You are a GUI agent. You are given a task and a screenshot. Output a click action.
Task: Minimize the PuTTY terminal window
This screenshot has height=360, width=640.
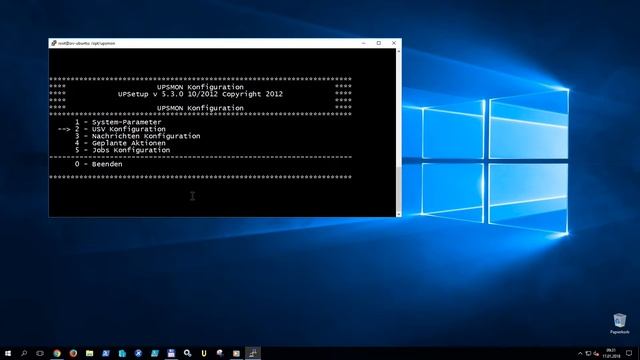point(364,43)
